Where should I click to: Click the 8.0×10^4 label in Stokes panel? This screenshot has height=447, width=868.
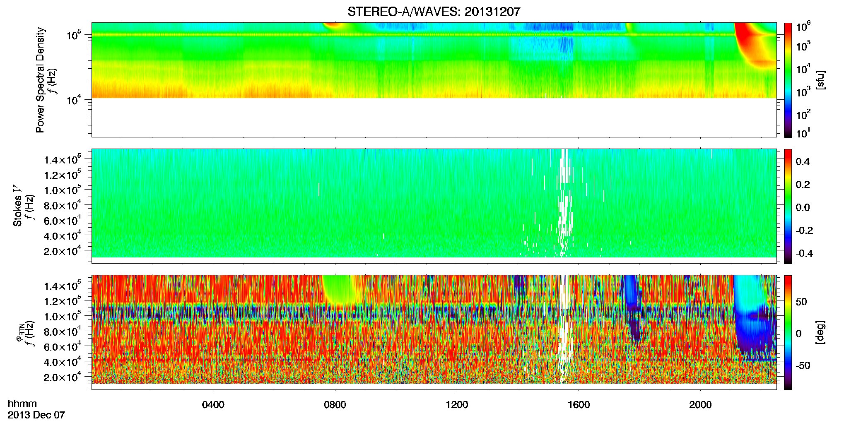coord(63,205)
